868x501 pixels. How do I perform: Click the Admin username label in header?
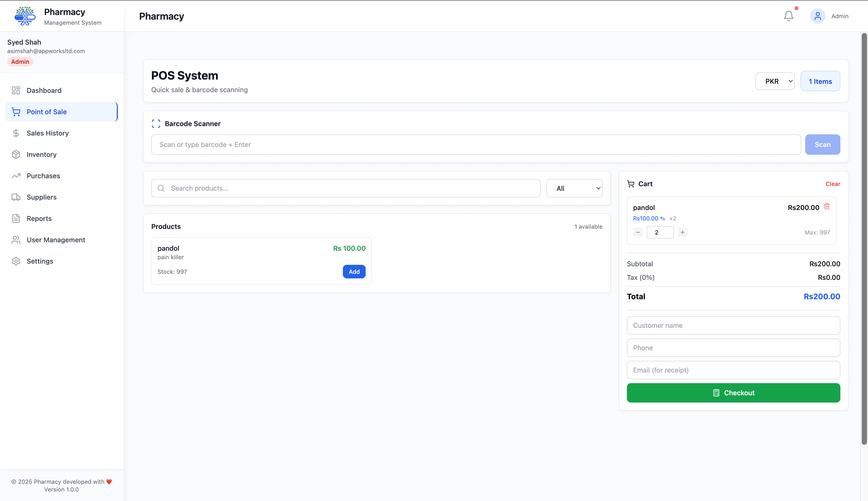[840, 16]
